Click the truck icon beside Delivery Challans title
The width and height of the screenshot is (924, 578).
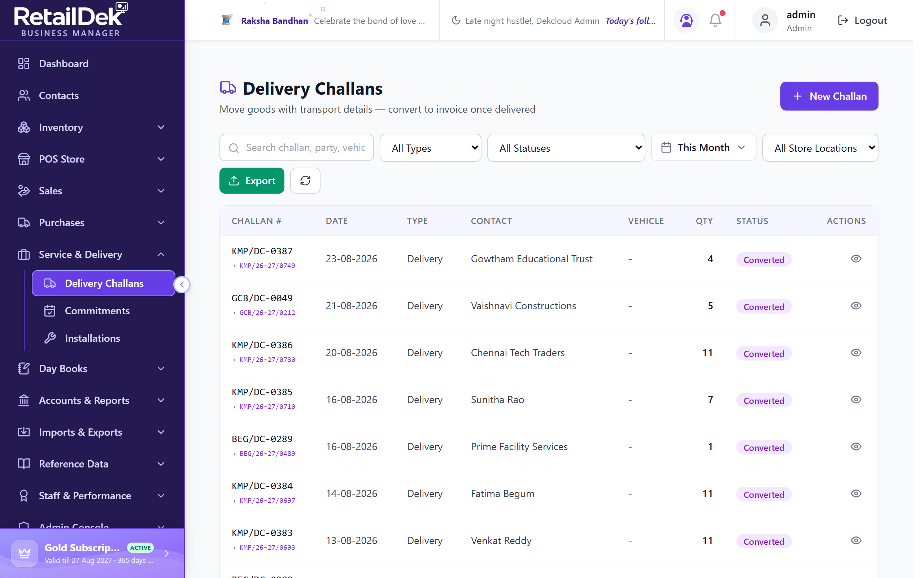click(x=228, y=88)
